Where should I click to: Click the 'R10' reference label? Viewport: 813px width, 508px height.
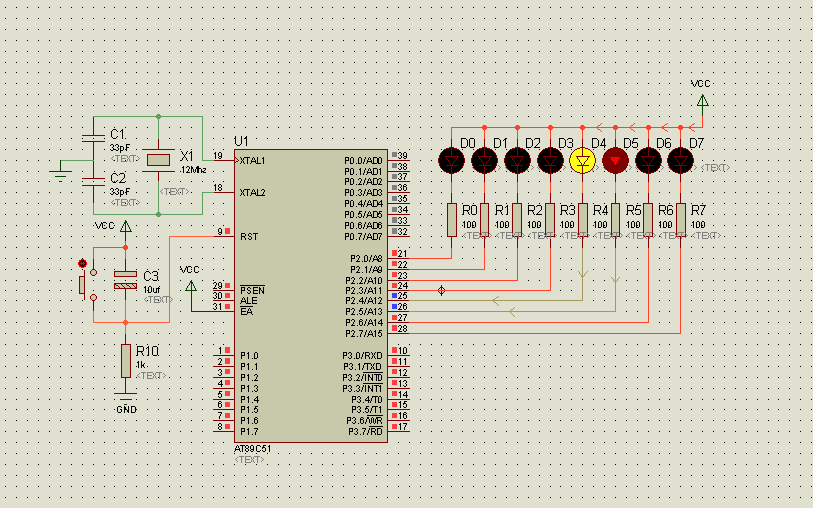(147, 351)
